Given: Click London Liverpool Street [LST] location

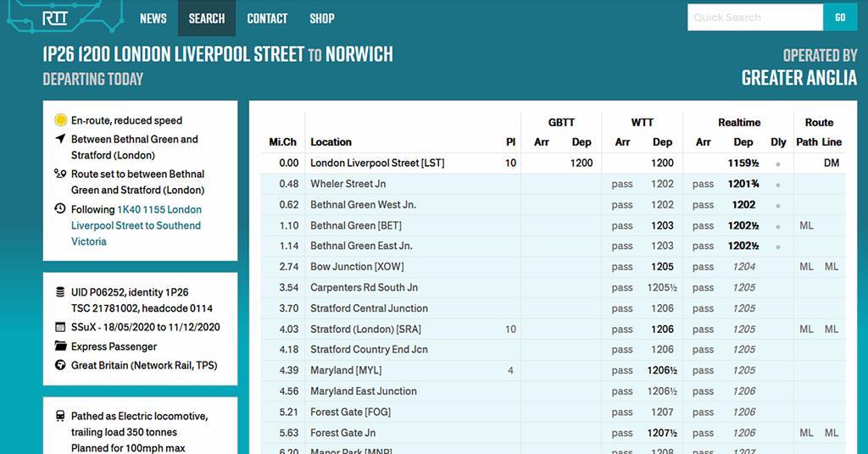Looking at the screenshot, I should (377, 163).
